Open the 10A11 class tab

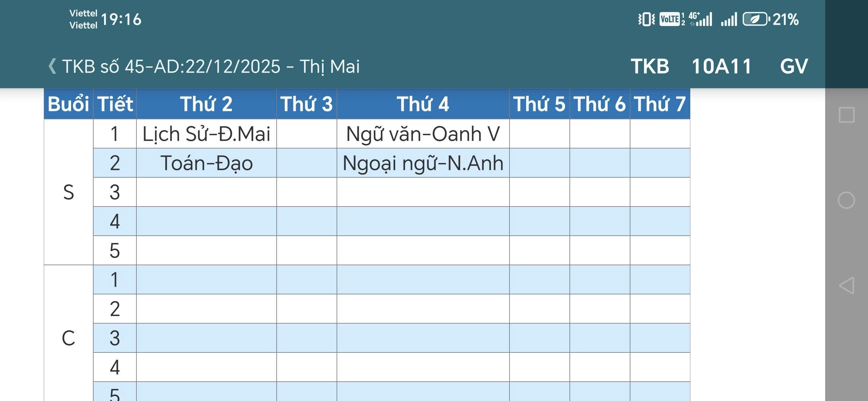tap(721, 66)
